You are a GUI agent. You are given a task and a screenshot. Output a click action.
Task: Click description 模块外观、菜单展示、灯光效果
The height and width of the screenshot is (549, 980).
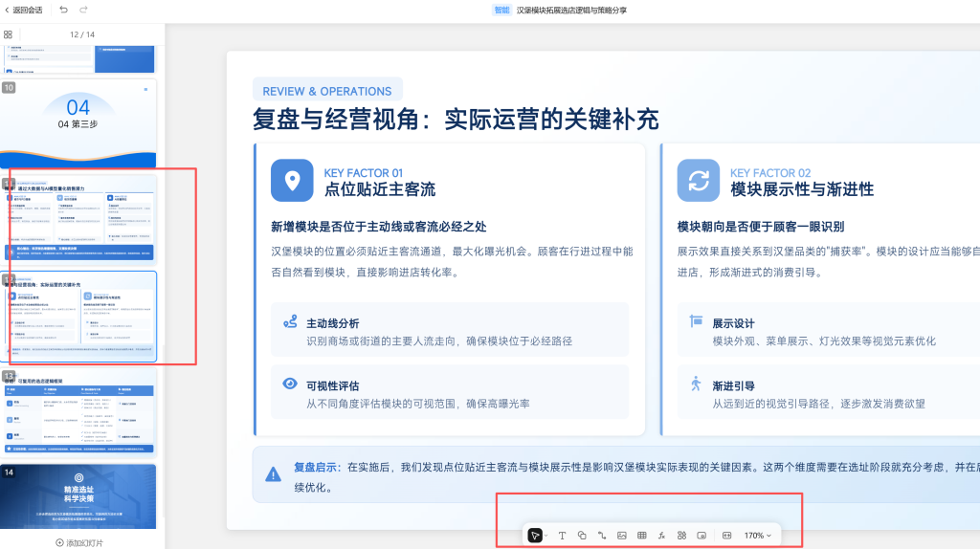pyautogui.click(x=824, y=341)
